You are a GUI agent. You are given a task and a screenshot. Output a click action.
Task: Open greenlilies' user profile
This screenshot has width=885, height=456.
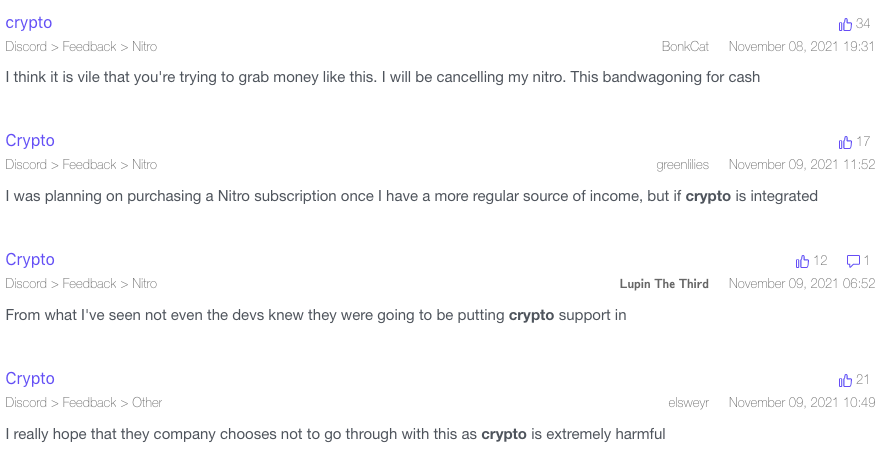coord(682,164)
